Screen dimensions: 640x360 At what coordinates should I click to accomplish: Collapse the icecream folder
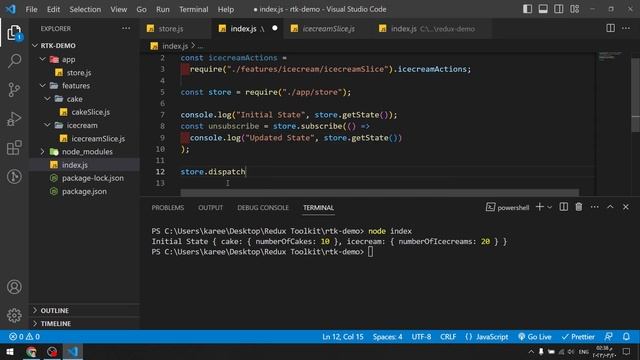(x=47, y=125)
